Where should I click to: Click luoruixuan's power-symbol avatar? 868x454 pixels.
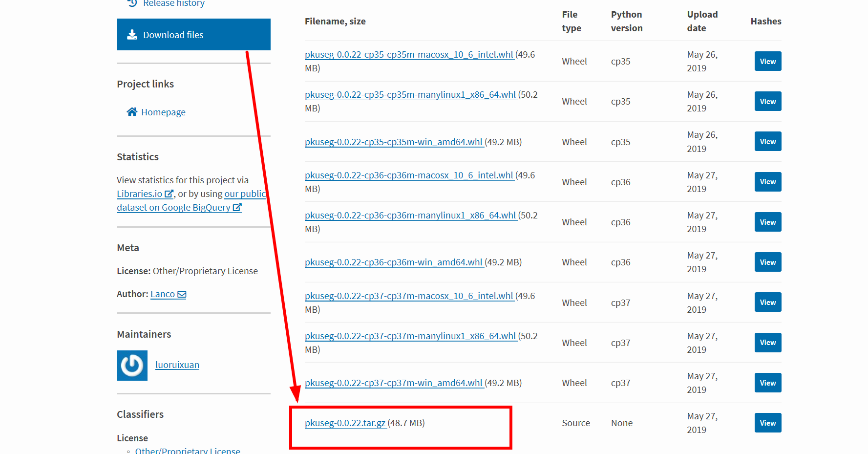pyautogui.click(x=132, y=365)
